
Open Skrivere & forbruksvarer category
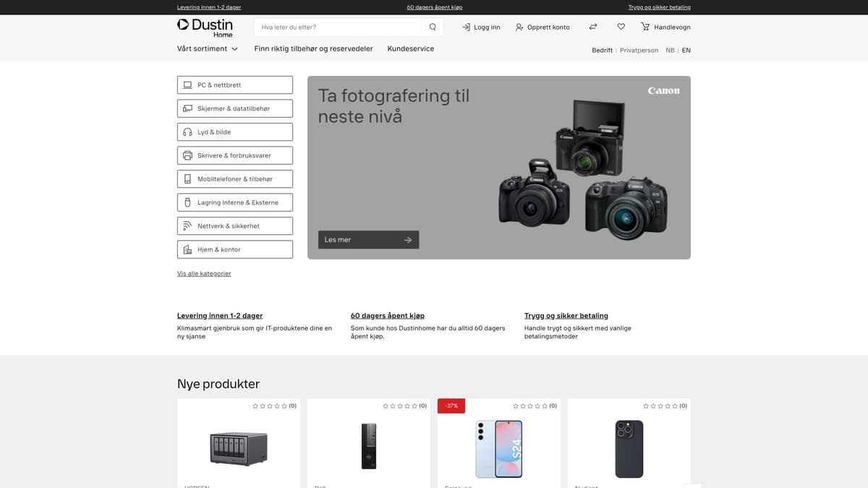coord(235,155)
